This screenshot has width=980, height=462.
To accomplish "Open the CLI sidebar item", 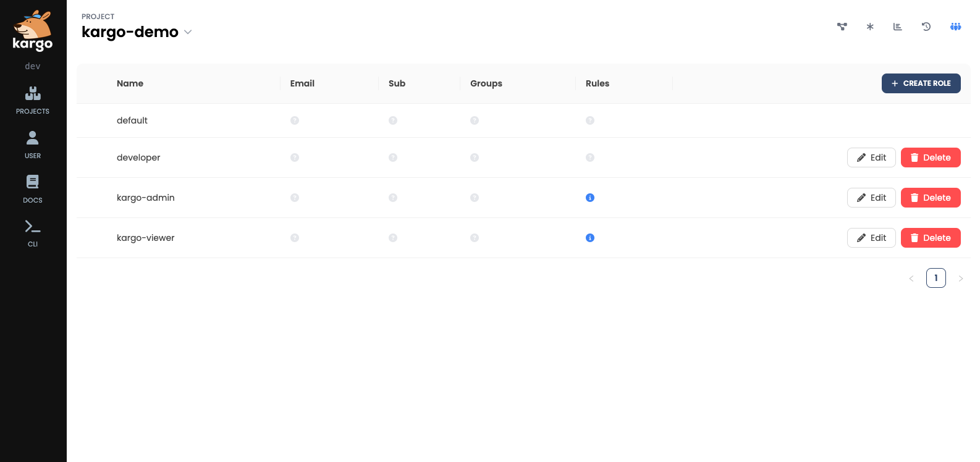I will (x=33, y=233).
